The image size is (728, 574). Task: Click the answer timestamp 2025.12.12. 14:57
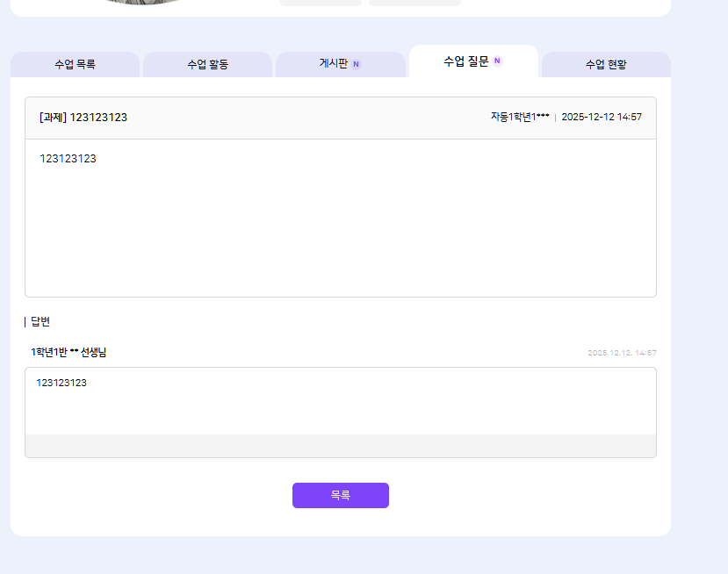pyautogui.click(x=622, y=353)
